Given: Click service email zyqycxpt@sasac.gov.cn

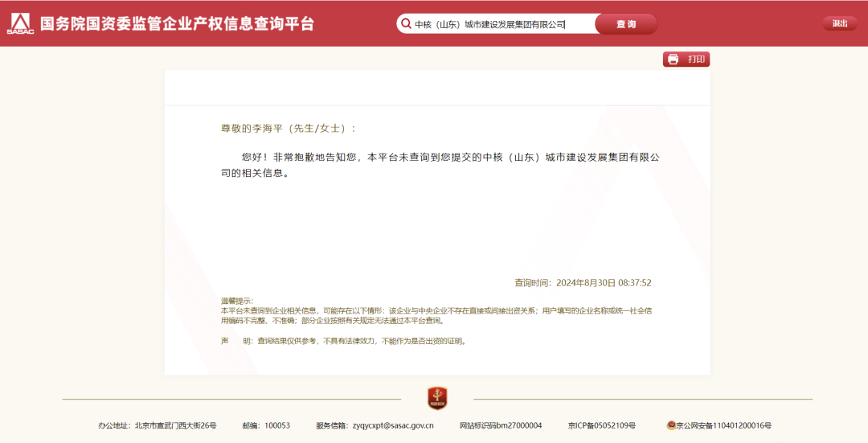Looking at the screenshot, I should click(393, 425).
